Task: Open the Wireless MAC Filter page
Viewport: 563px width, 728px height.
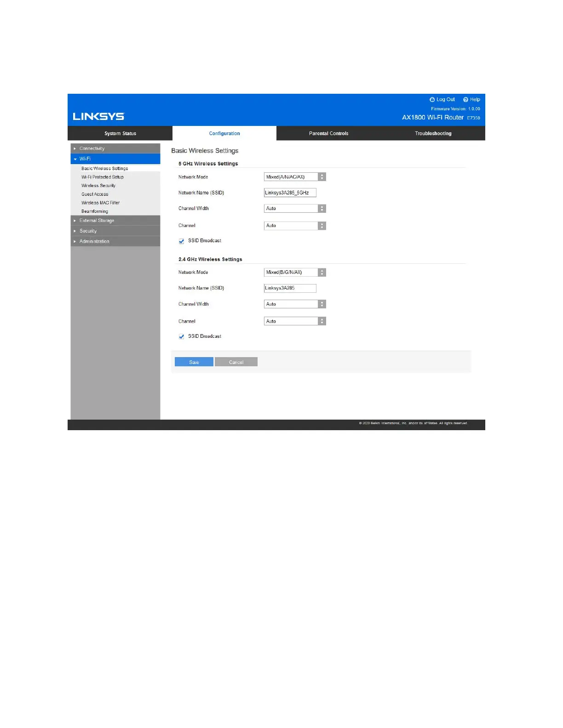Action: click(x=100, y=203)
